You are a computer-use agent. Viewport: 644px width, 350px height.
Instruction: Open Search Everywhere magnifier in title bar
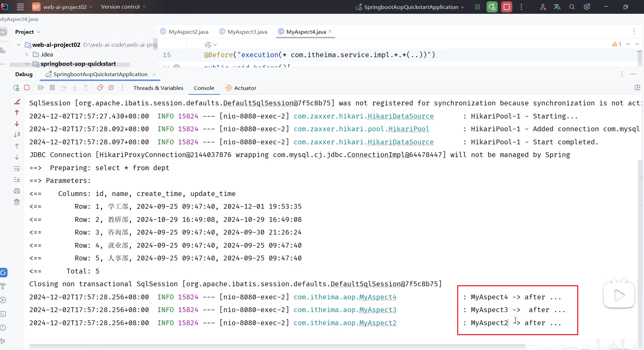572,7
